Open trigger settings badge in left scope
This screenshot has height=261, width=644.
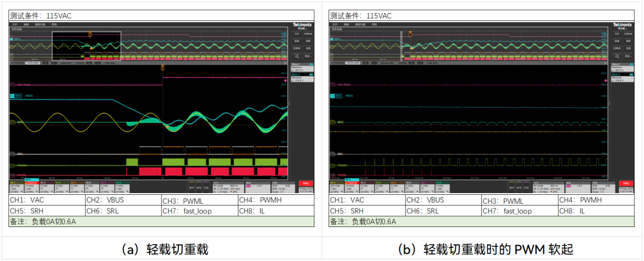pos(258,187)
